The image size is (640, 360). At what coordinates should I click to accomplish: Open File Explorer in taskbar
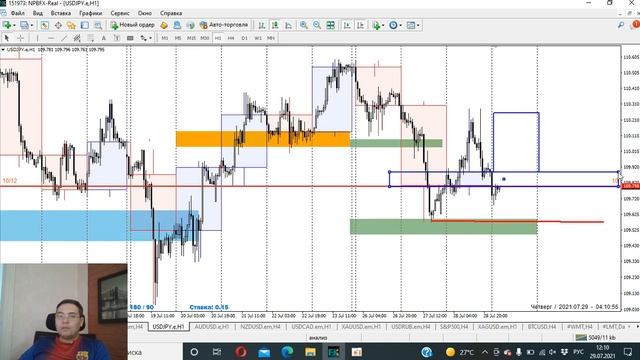pyautogui.click(x=310, y=352)
